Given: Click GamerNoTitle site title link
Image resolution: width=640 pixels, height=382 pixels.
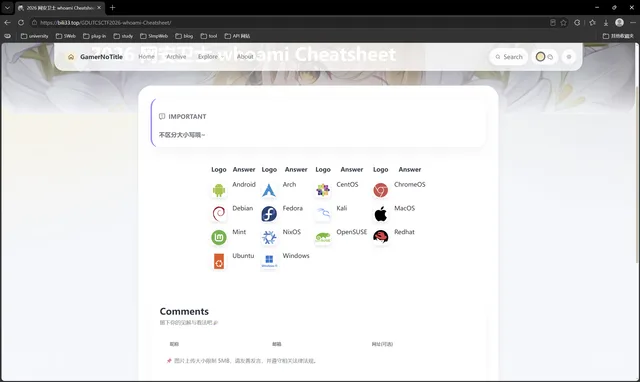Looking at the screenshot, I should [101, 57].
